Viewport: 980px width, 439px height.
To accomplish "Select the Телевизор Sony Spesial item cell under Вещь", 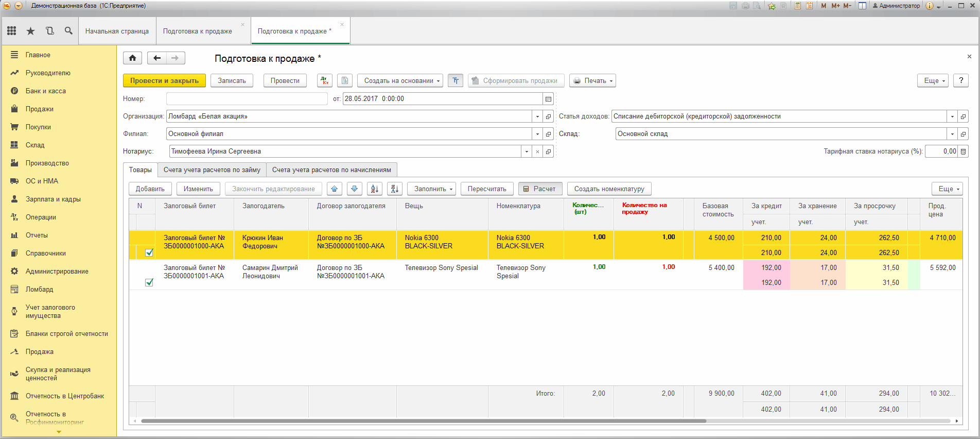I will pyautogui.click(x=442, y=275).
